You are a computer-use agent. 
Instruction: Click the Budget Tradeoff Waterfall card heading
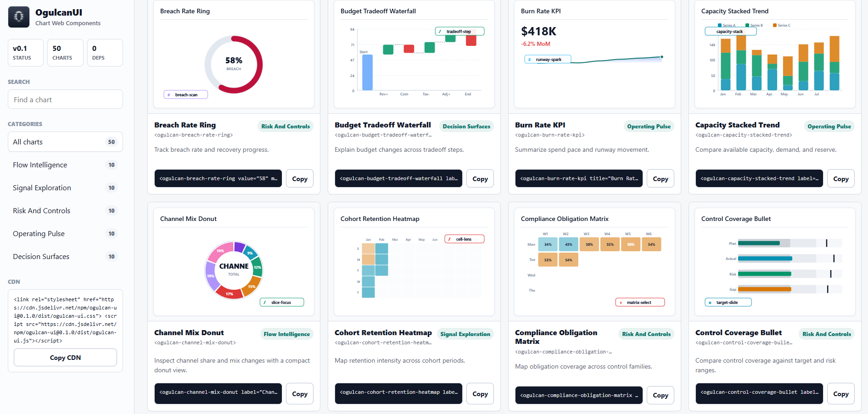383,125
